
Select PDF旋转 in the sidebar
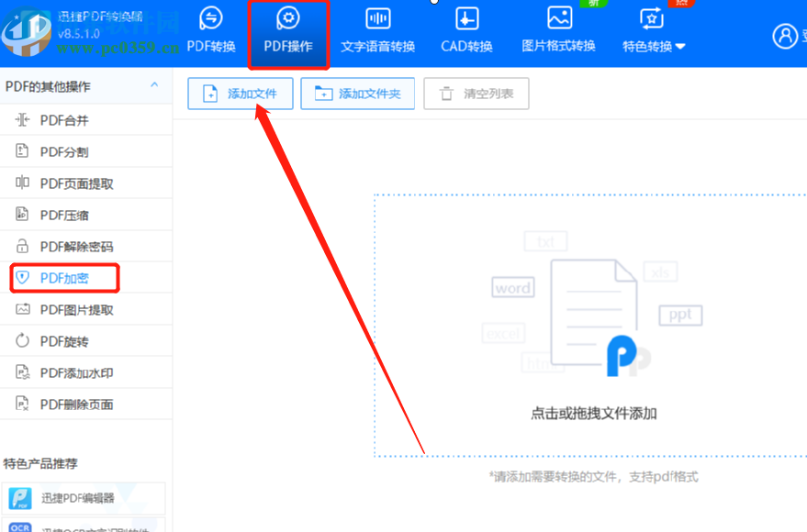(86, 341)
